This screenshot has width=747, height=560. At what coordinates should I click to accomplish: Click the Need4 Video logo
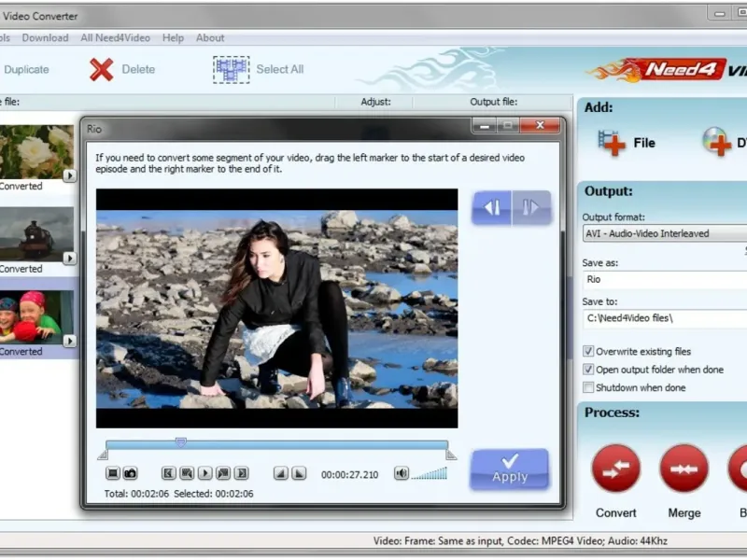pyautogui.click(x=667, y=71)
